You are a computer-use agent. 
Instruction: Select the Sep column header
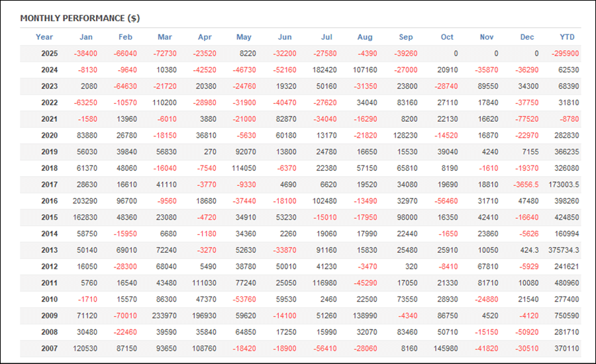[406, 37]
